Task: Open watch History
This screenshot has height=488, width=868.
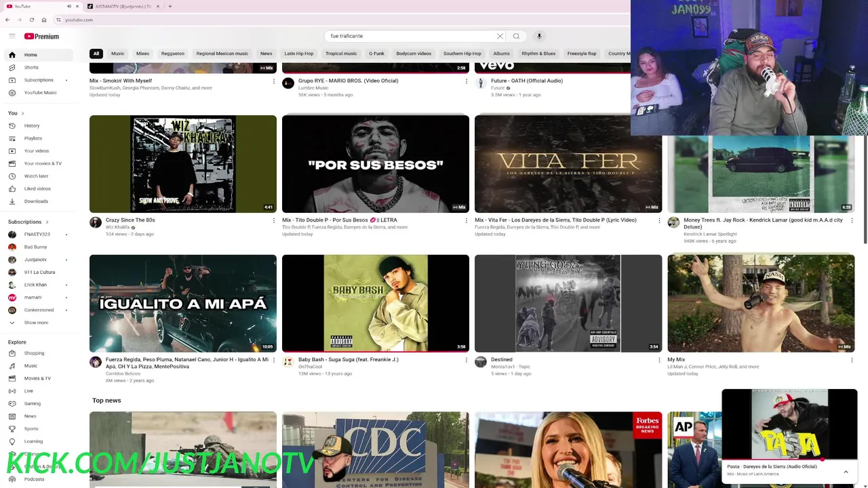Action: click(32, 125)
